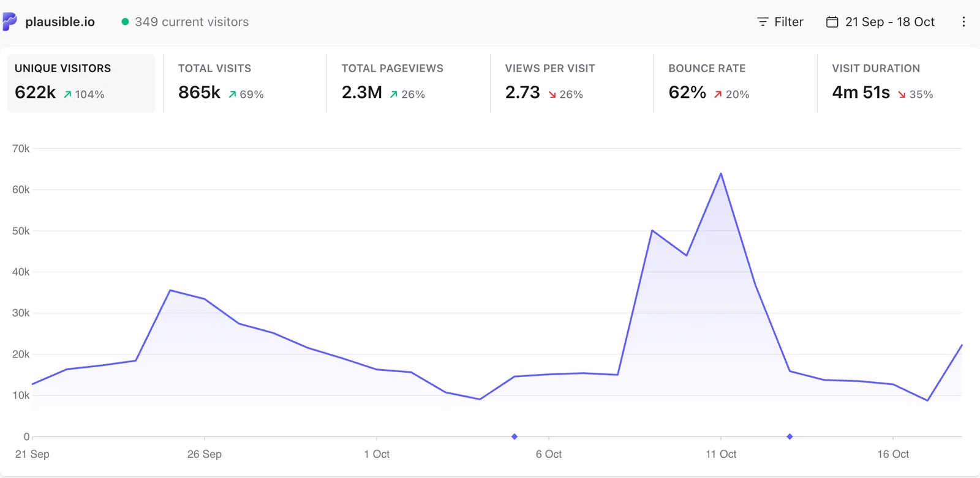Click the 62% bounce rate value
This screenshot has height=478, width=980.
(x=687, y=92)
